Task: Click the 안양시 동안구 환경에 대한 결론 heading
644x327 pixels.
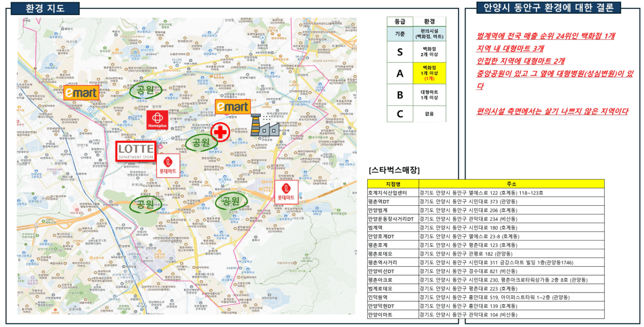Action: tap(548, 7)
